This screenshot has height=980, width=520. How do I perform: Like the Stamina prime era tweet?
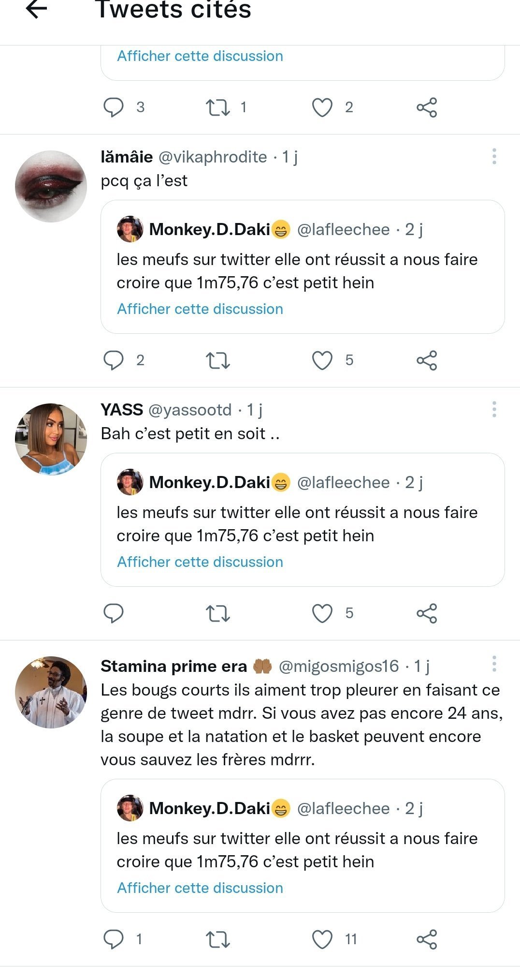coord(322,939)
